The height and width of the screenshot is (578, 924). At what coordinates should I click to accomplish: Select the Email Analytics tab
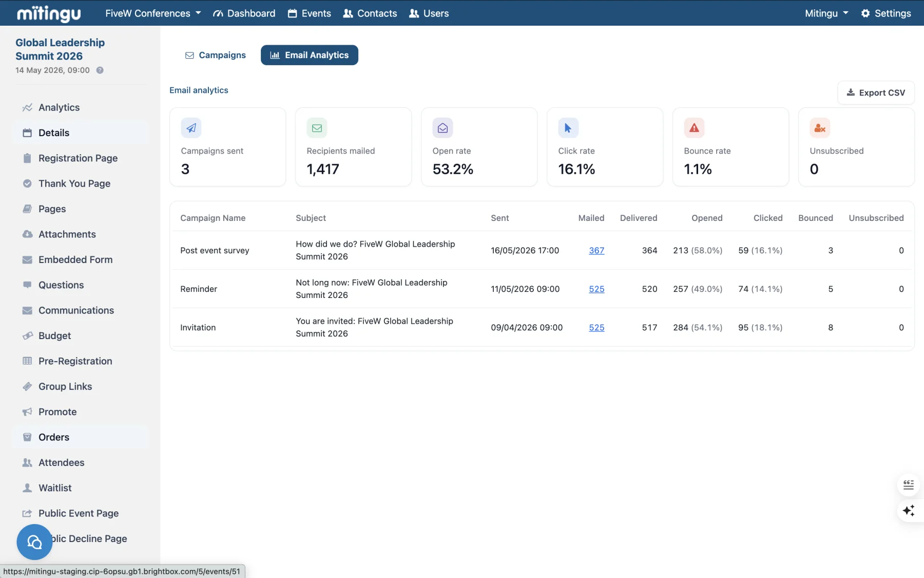click(x=310, y=55)
